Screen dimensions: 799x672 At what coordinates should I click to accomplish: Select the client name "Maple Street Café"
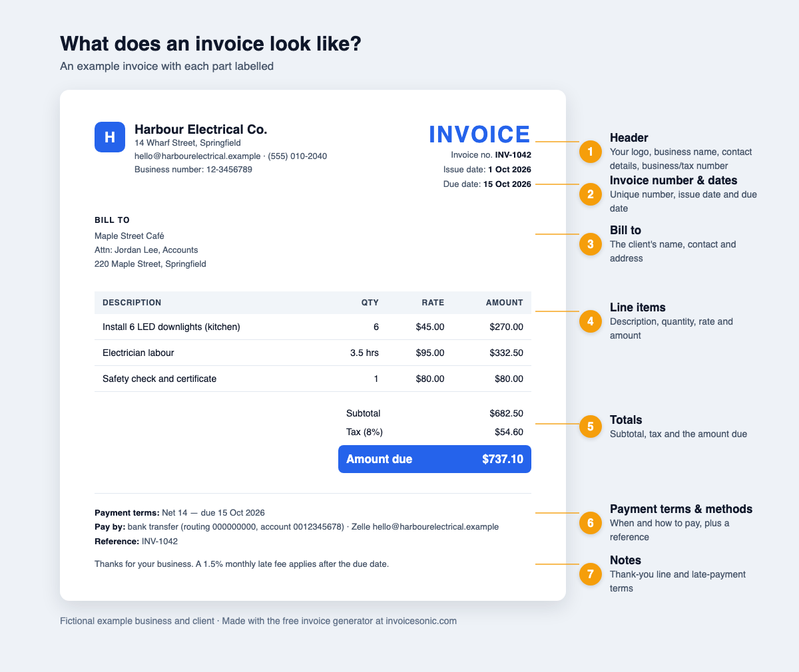(129, 236)
